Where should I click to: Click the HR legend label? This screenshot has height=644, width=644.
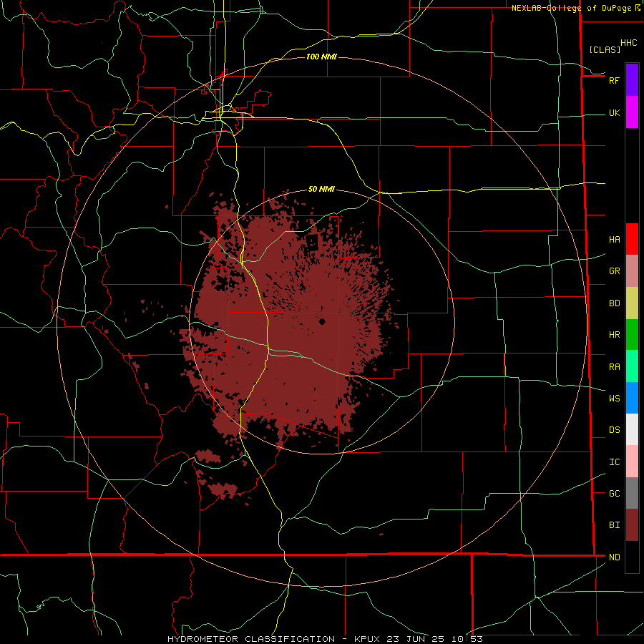[x=614, y=335]
